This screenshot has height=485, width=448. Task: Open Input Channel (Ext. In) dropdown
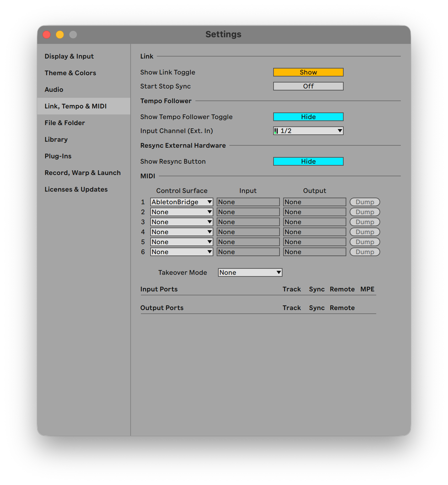pyautogui.click(x=308, y=131)
